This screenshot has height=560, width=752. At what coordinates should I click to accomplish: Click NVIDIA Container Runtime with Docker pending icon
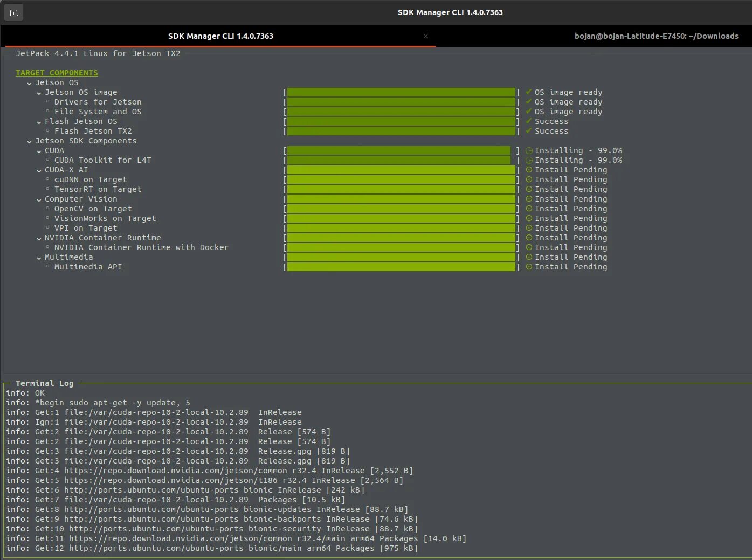[x=529, y=247]
